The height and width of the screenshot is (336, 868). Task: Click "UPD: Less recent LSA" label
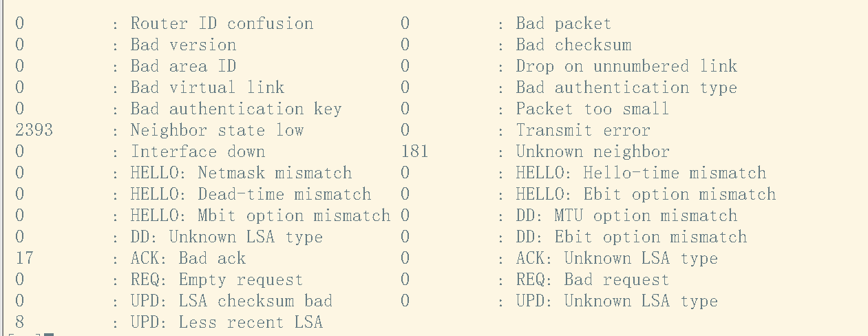pos(226,322)
